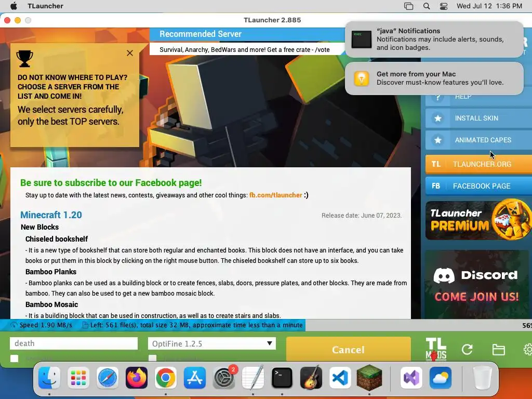This screenshot has width=532, height=399.
Task: Click the Recommended Server header
Action: (201, 34)
